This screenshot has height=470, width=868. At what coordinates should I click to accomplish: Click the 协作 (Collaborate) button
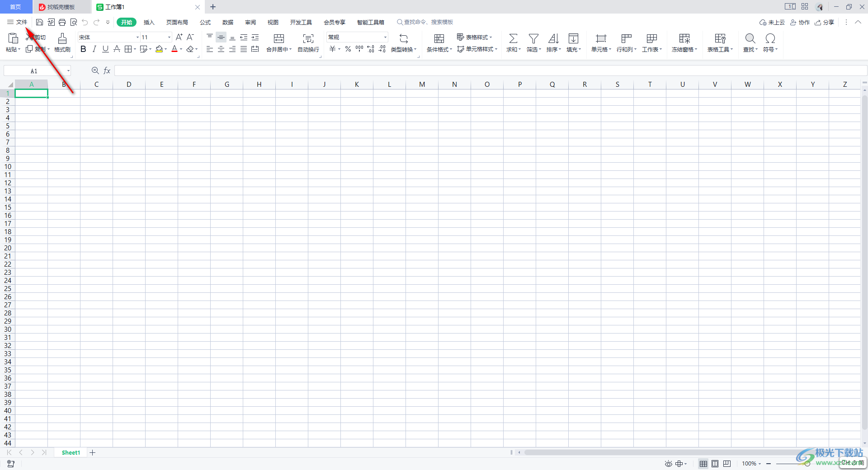point(800,22)
